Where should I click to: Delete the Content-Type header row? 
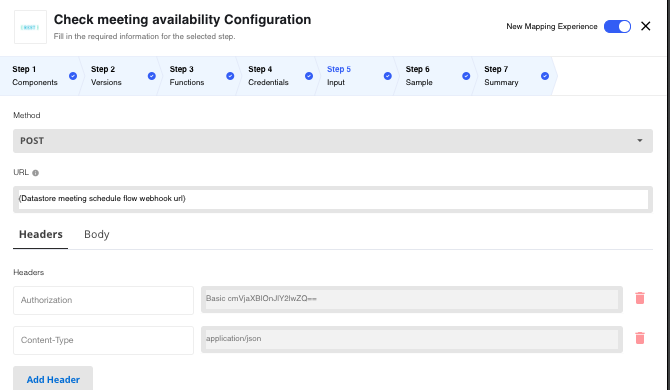640,338
